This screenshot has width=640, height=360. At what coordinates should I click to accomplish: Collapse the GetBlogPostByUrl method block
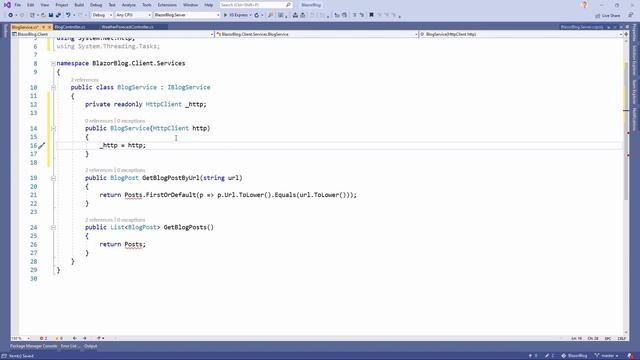click(53, 178)
